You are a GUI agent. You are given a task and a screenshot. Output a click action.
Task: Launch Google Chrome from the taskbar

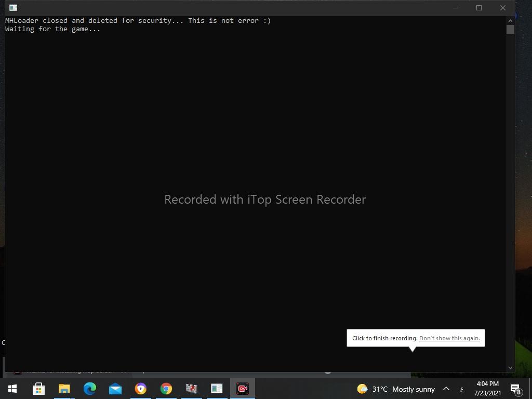pos(166,389)
